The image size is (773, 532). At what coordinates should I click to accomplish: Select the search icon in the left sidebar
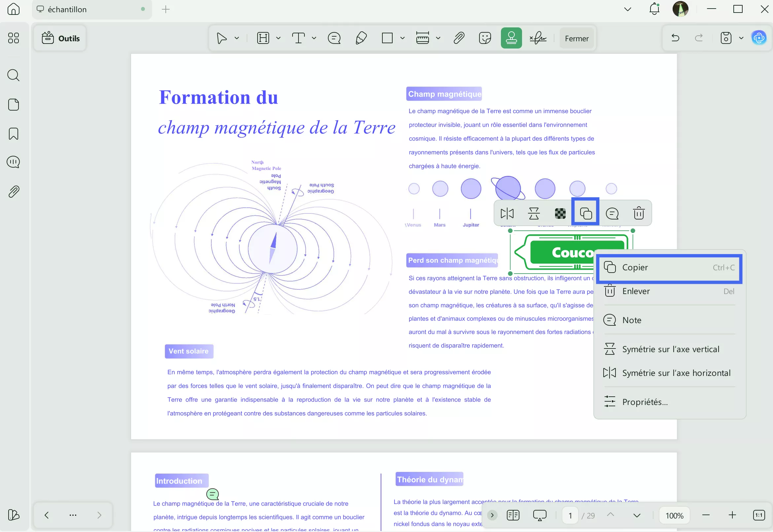[14, 76]
